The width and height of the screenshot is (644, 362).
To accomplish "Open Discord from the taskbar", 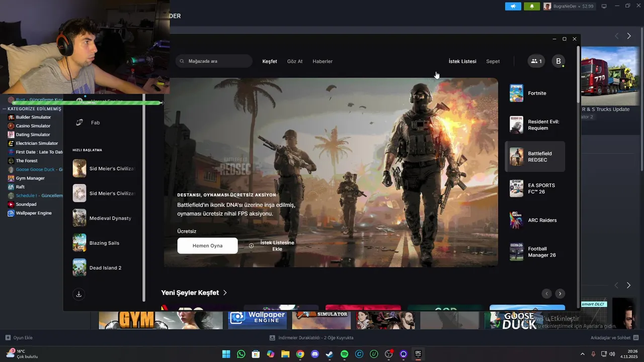I will tap(315, 354).
